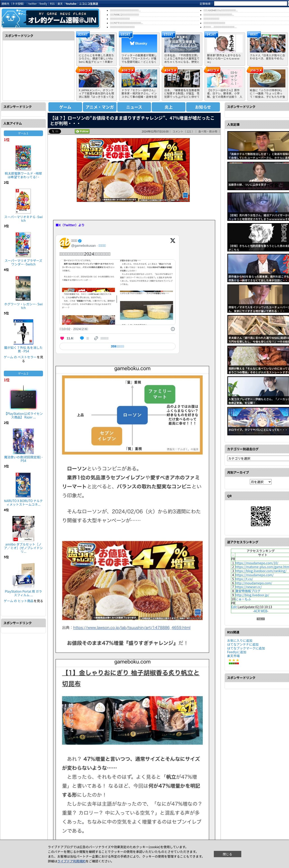
Task: Click the Edit link in access ranking
Action: click(x=234, y=607)
